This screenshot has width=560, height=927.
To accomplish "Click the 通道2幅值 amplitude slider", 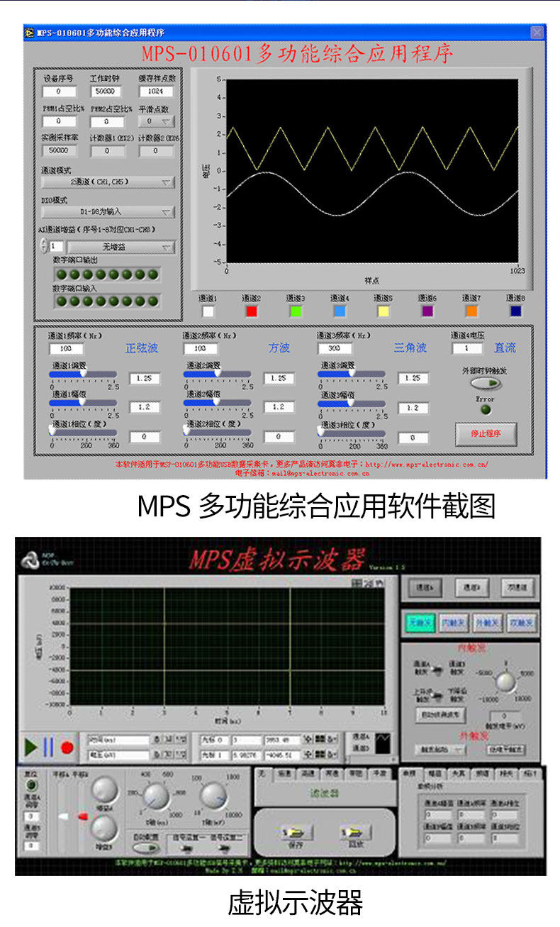I will point(217,403).
